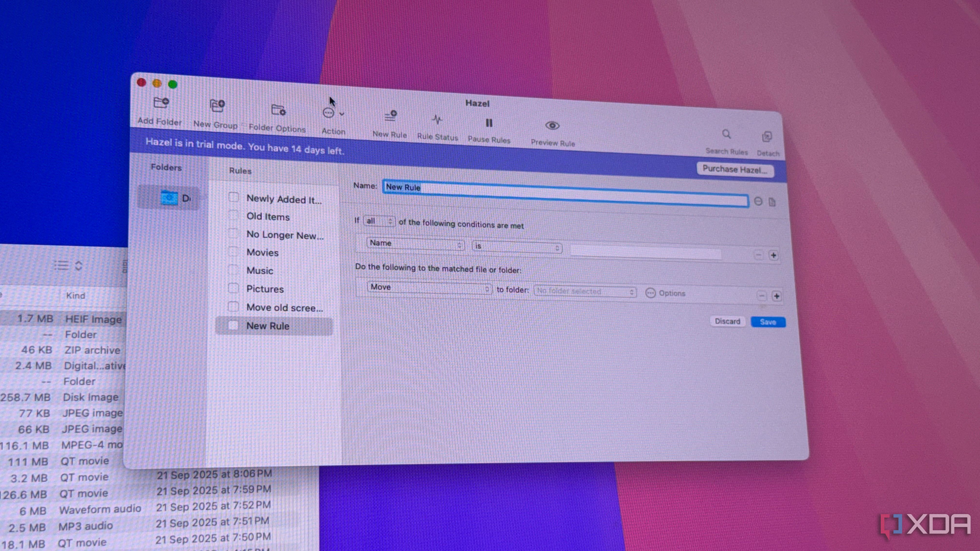Open the 'all' conditions dropdown
The height and width of the screenshot is (551, 980).
pos(379,221)
